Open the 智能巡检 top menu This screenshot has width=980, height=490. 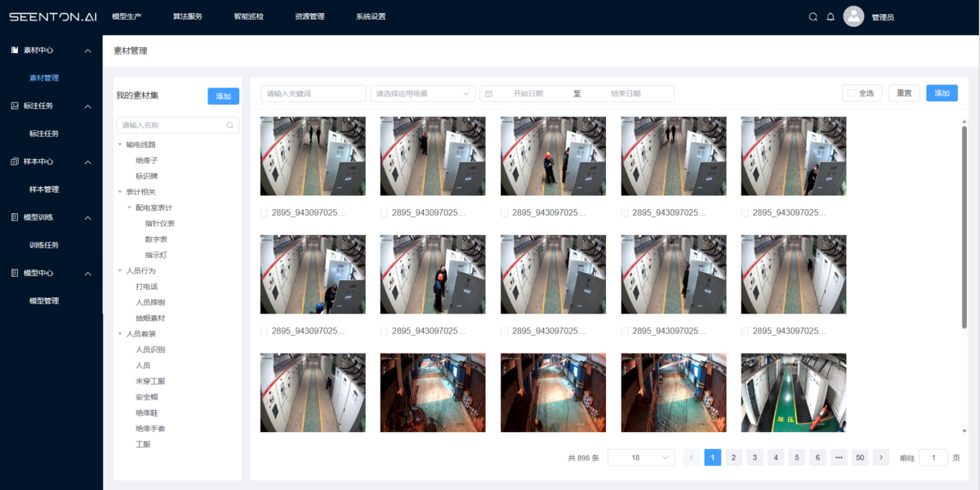(248, 16)
